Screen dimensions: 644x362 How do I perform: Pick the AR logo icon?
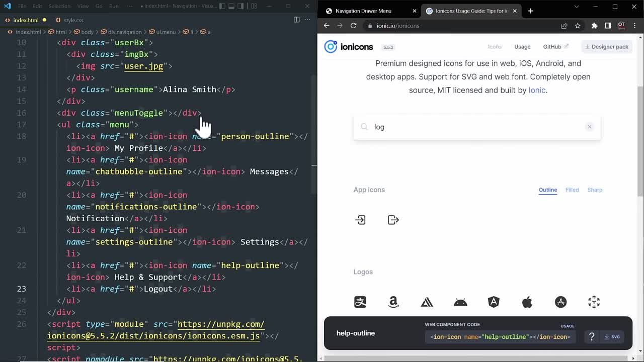pos(594,302)
